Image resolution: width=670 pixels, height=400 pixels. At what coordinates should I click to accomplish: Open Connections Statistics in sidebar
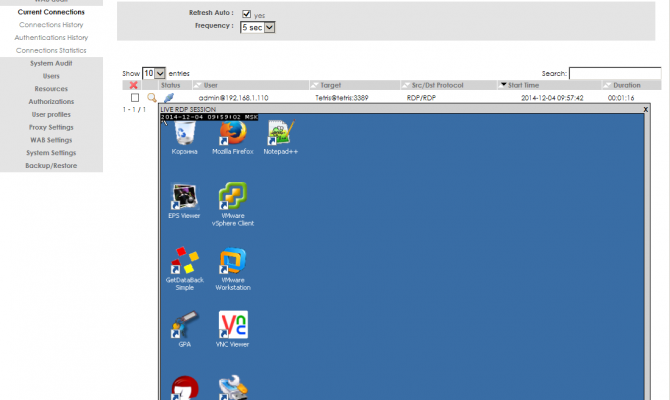[x=51, y=50]
